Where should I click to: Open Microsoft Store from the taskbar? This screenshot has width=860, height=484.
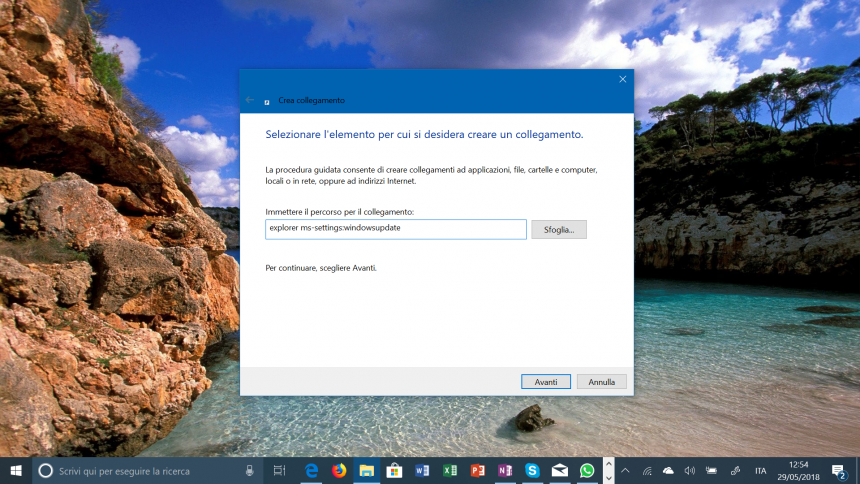click(394, 471)
